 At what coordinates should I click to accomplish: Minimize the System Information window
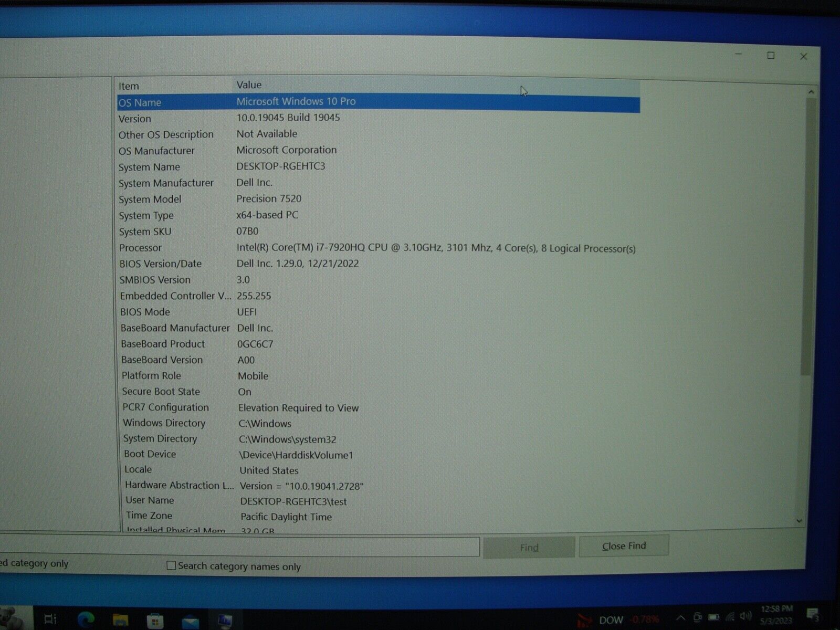pos(738,55)
